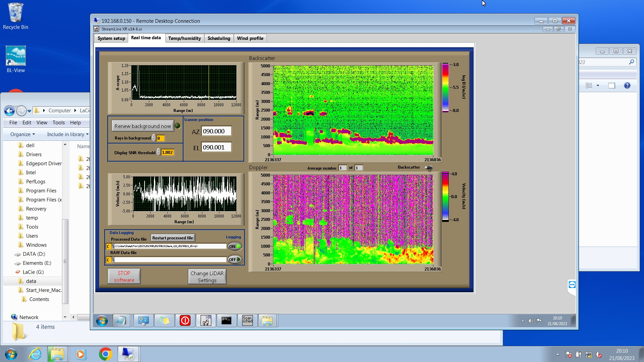Click the Change LiDAR Settings button

pos(207,277)
